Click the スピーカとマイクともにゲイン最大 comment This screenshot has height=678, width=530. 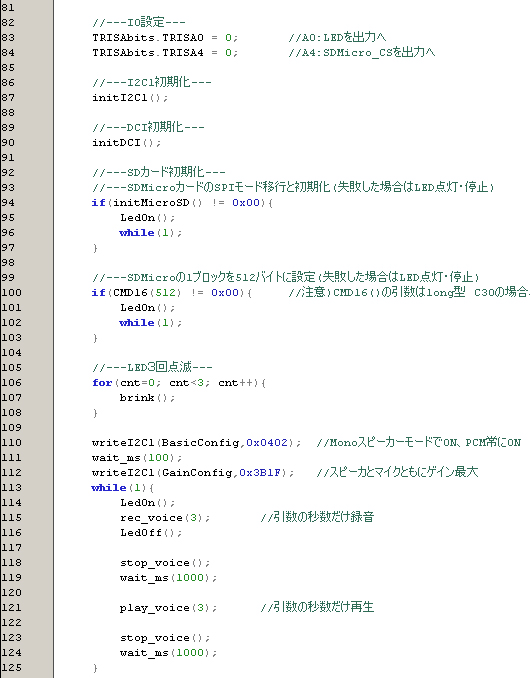click(x=397, y=472)
